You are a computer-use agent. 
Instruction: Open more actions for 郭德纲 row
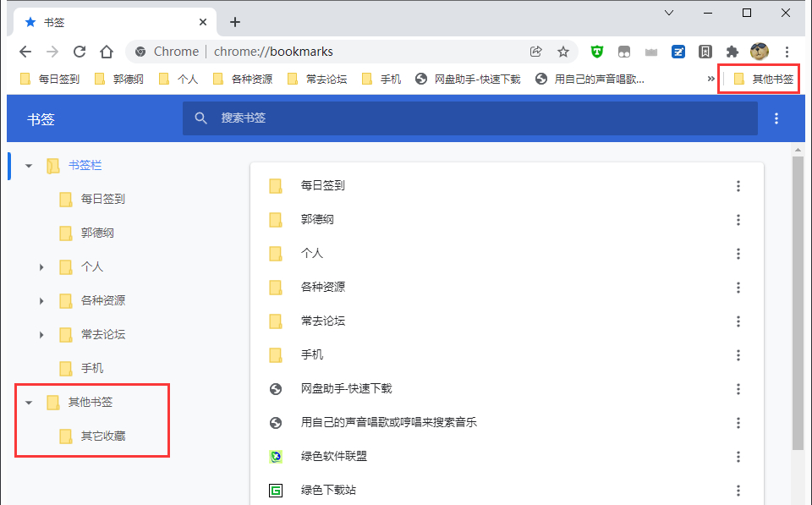(738, 220)
